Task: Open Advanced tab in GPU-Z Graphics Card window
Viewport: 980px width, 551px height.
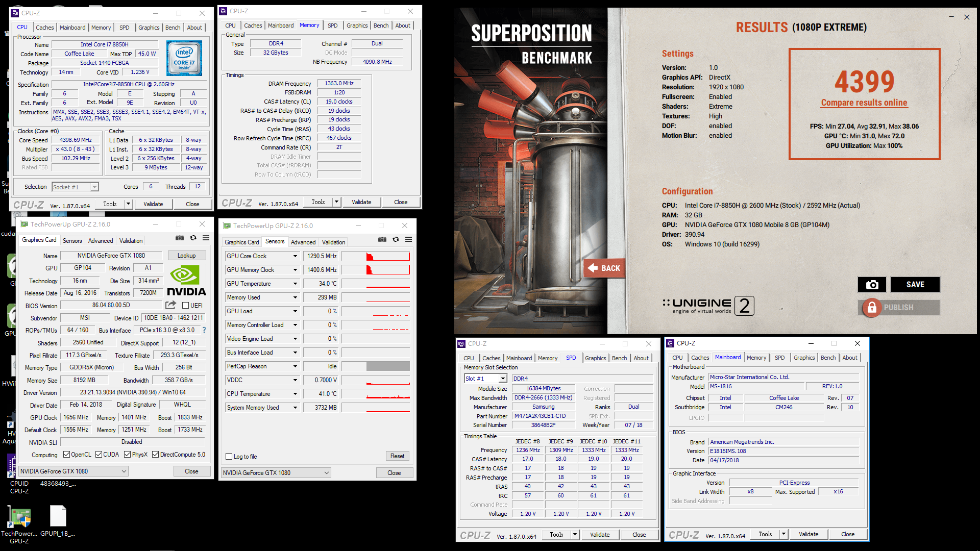Action: 101,241
